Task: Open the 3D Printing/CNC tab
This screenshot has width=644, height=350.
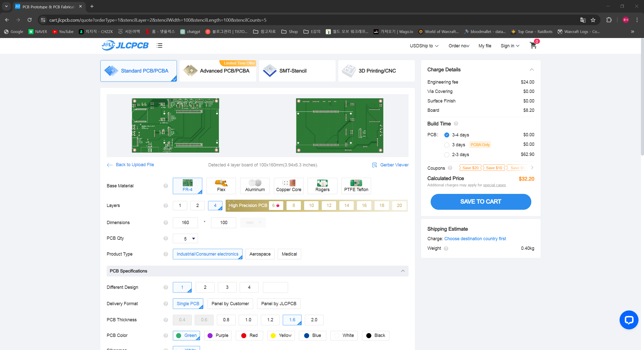Action: click(376, 71)
